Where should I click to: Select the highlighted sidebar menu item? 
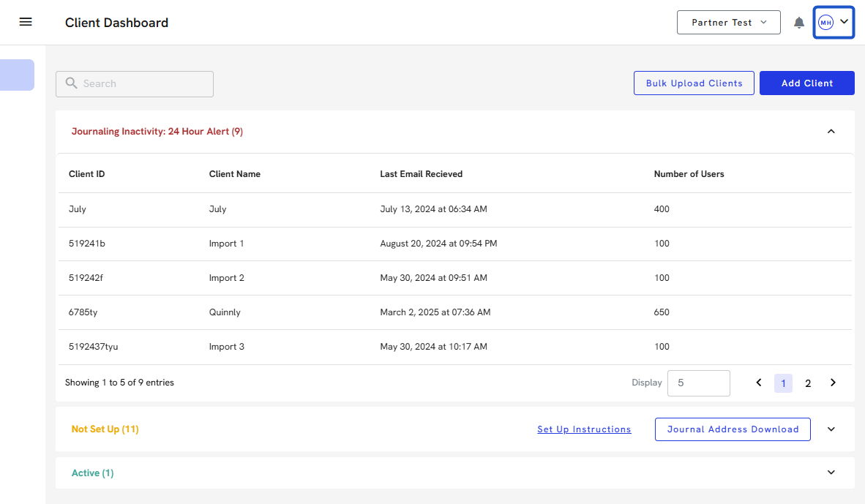[x=17, y=75]
